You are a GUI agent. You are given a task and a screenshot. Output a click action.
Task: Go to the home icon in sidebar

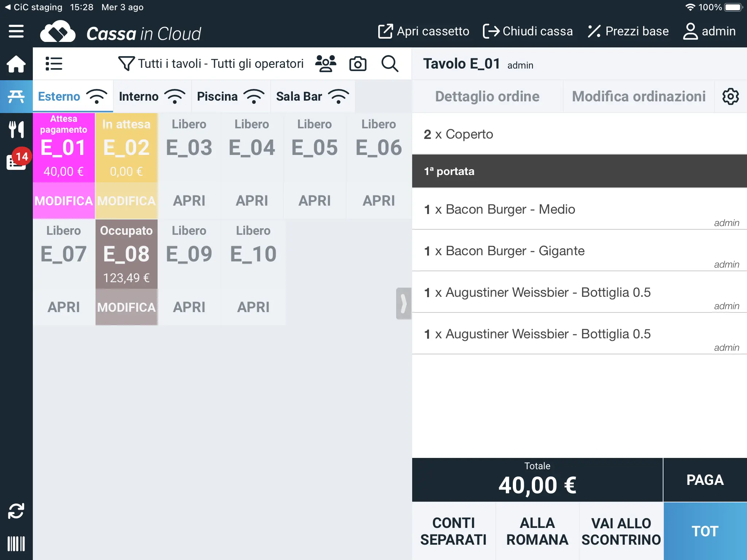click(16, 64)
